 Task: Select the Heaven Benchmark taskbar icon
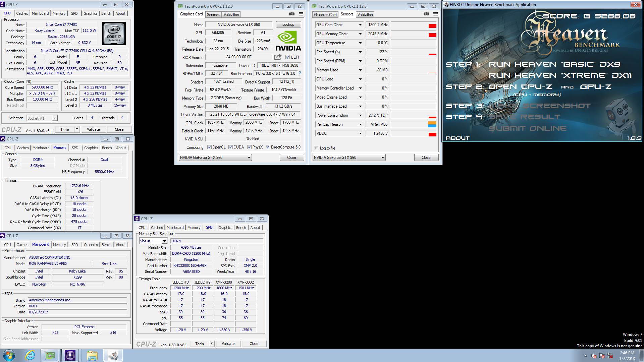click(x=113, y=355)
